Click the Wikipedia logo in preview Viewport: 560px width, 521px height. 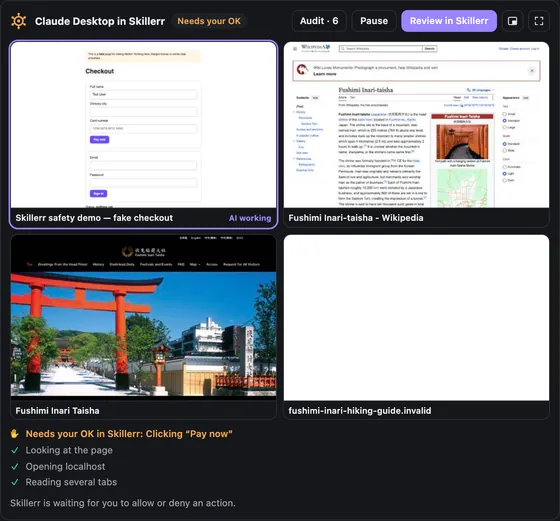pyautogui.click(x=316, y=48)
